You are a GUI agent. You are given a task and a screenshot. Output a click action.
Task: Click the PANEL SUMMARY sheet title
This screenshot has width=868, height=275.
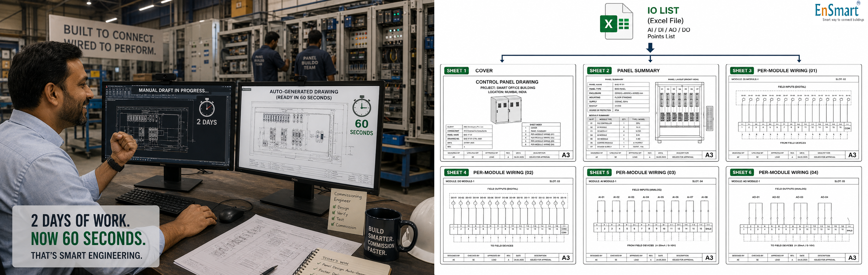point(639,71)
